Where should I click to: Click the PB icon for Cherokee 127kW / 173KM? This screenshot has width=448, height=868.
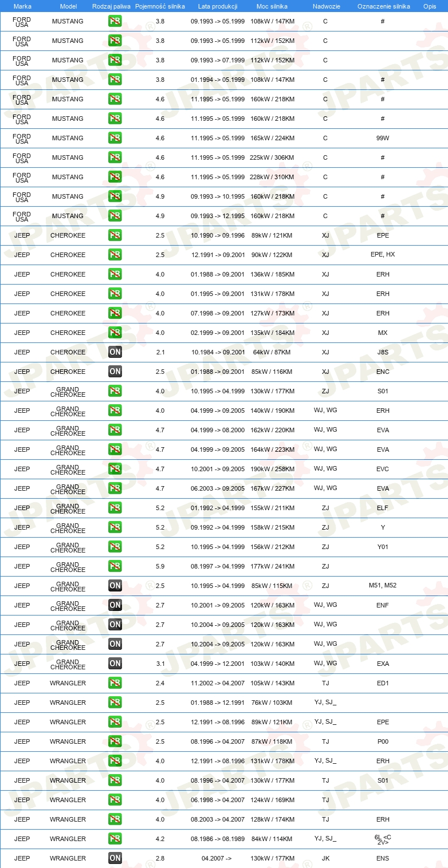(x=115, y=313)
